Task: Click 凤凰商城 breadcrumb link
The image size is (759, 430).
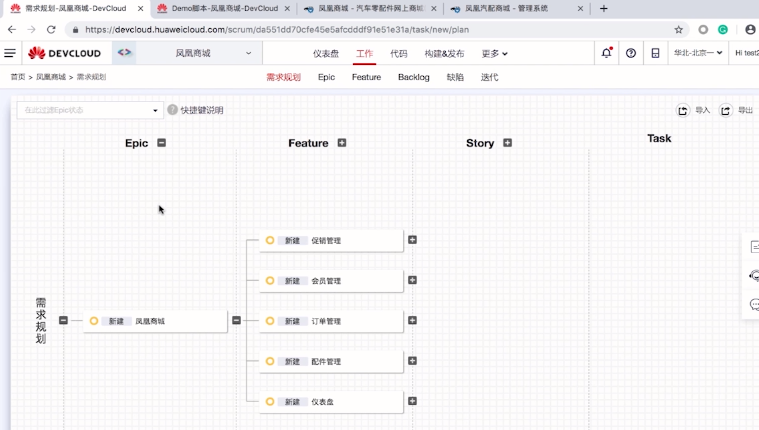Action: [x=51, y=77]
